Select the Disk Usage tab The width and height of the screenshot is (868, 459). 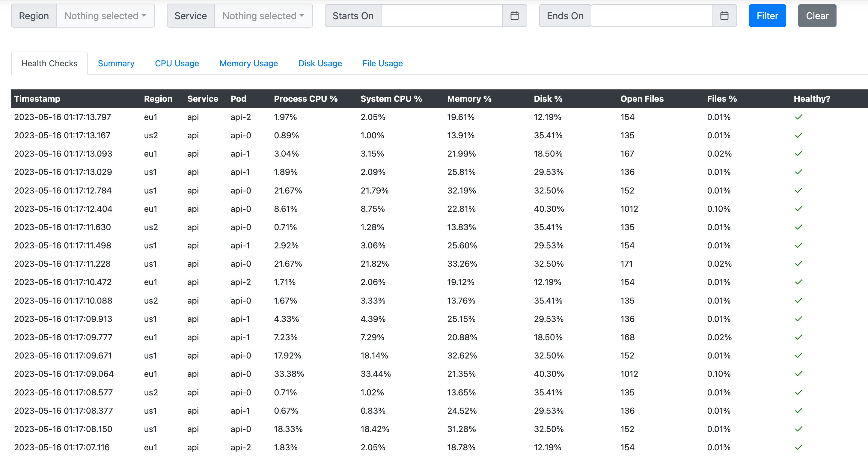[x=320, y=63]
